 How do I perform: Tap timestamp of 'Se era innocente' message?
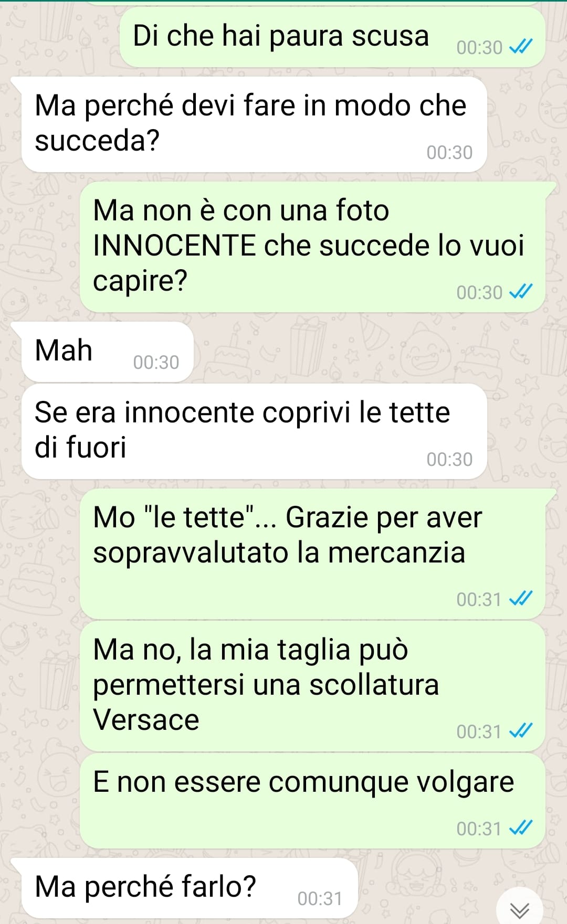click(x=449, y=459)
